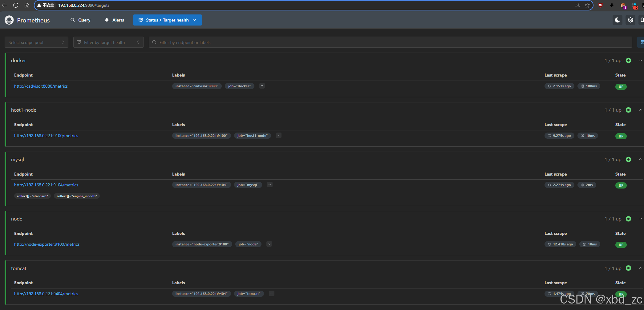This screenshot has width=644, height=310.
Task: Click the 1 / 1 up count for docker
Action: tap(613, 61)
